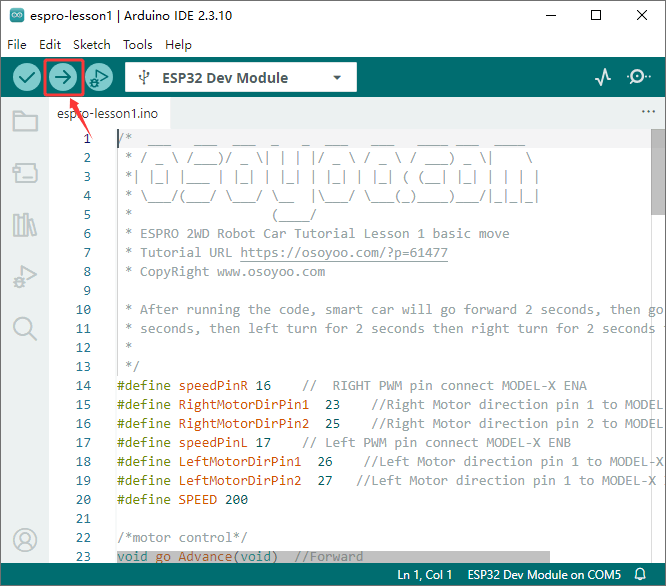Click the vertical editor scrollbar thumb

[x=658, y=172]
